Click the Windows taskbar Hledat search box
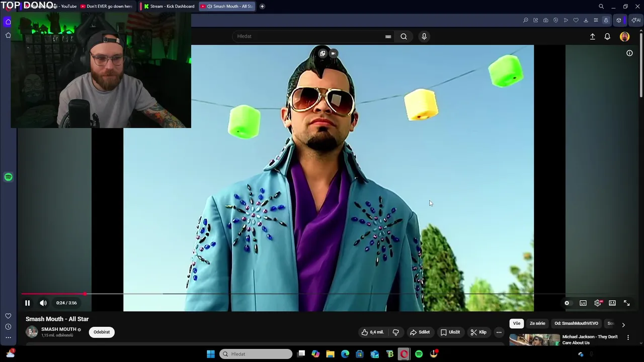Screen dimensions: 644x362 click(x=256, y=354)
